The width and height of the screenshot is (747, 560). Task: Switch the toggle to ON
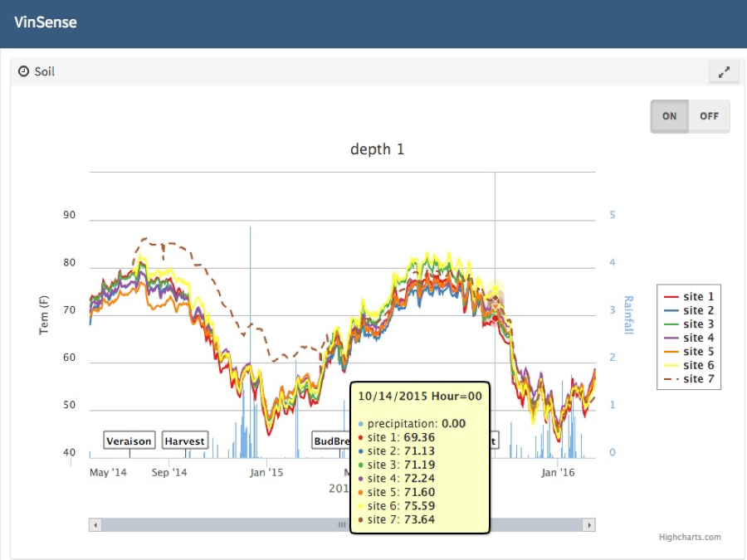click(x=669, y=116)
